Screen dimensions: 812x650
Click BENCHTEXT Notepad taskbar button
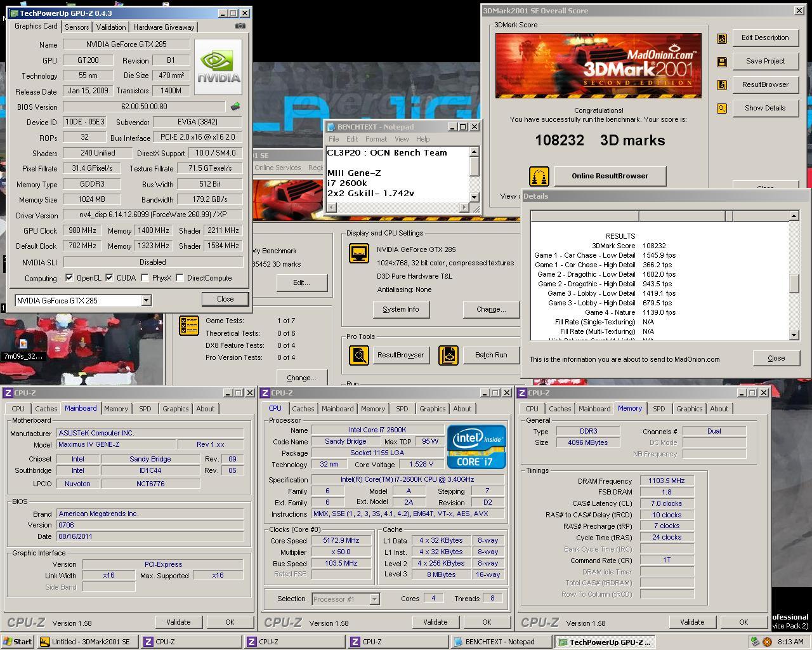501,642
